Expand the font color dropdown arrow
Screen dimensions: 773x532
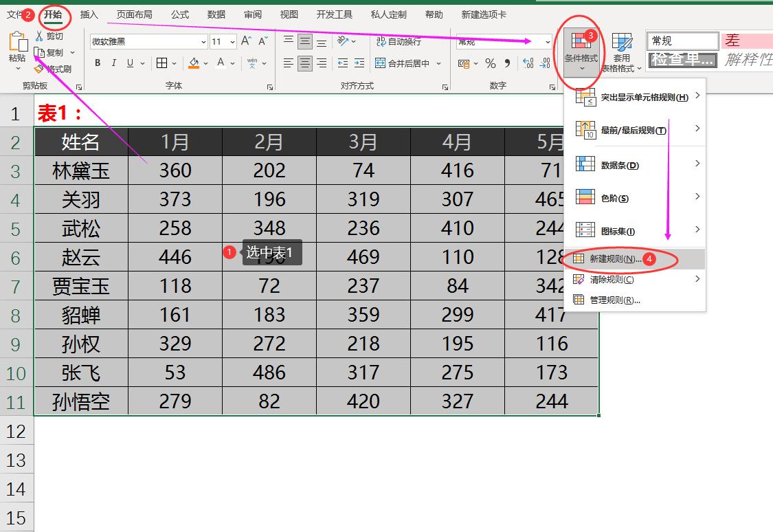tap(233, 63)
